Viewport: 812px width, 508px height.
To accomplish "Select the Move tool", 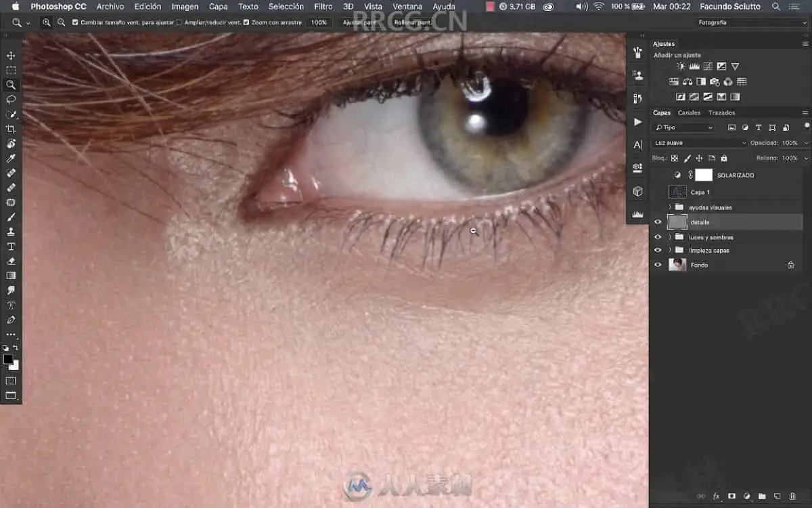I will click(x=11, y=56).
